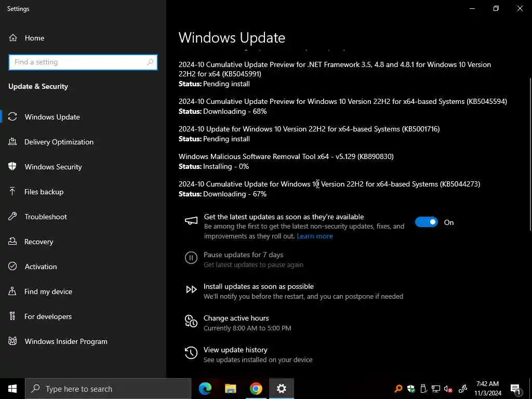Click the Downloading - 68% status
The image size is (532, 399).
point(235,111)
